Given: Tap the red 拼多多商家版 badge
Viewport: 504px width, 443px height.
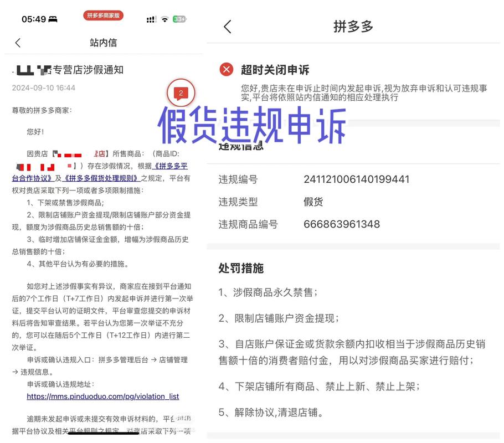Looking at the screenshot, I should coord(103,16).
